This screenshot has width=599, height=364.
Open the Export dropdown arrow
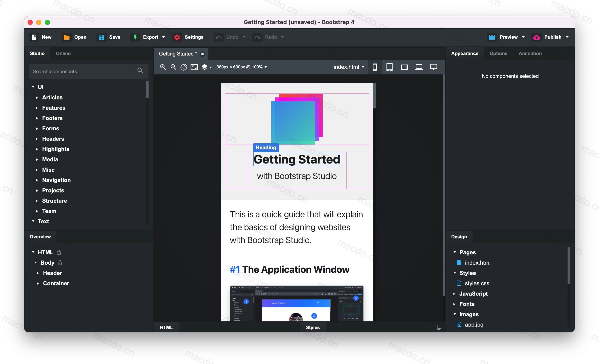(164, 37)
